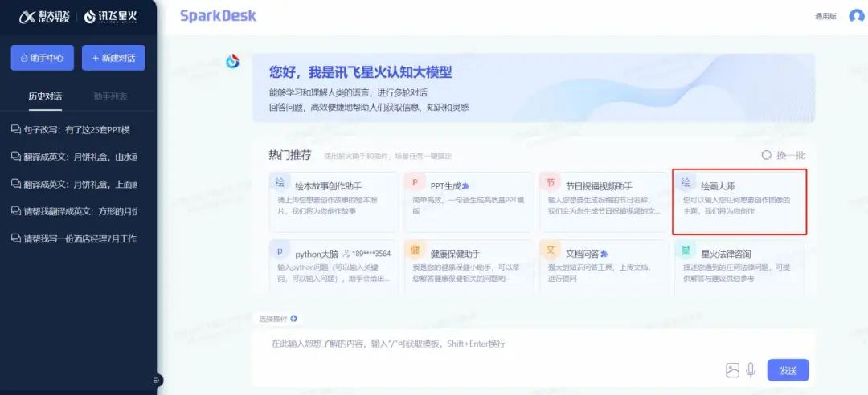Click the iFLYTEK 科大讯飞 logo
The height and width of the screenshot is (395, 868).
pos(43,17)
